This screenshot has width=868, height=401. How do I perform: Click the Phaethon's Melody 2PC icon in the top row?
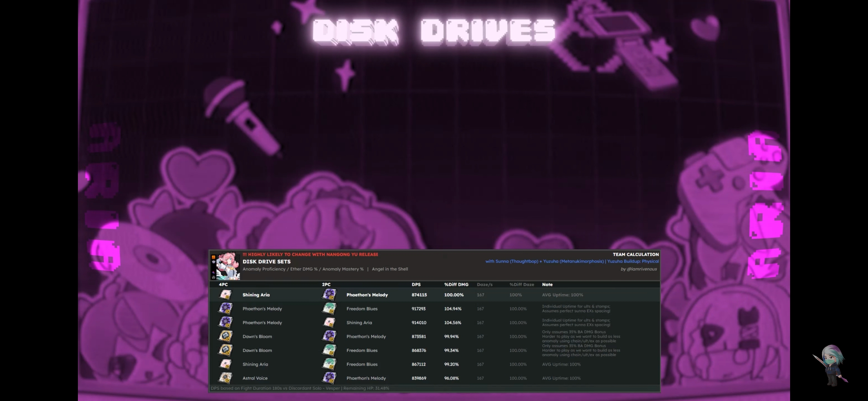pos(329,295)
